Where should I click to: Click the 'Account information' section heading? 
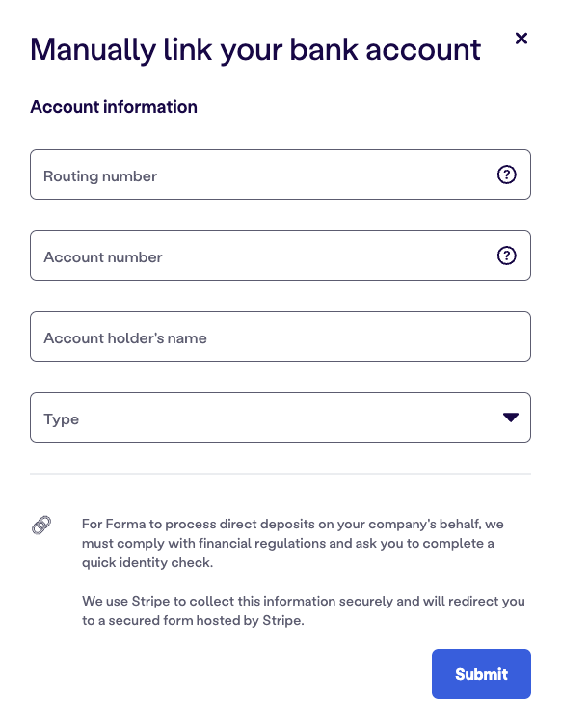click(x=114, y=107)
